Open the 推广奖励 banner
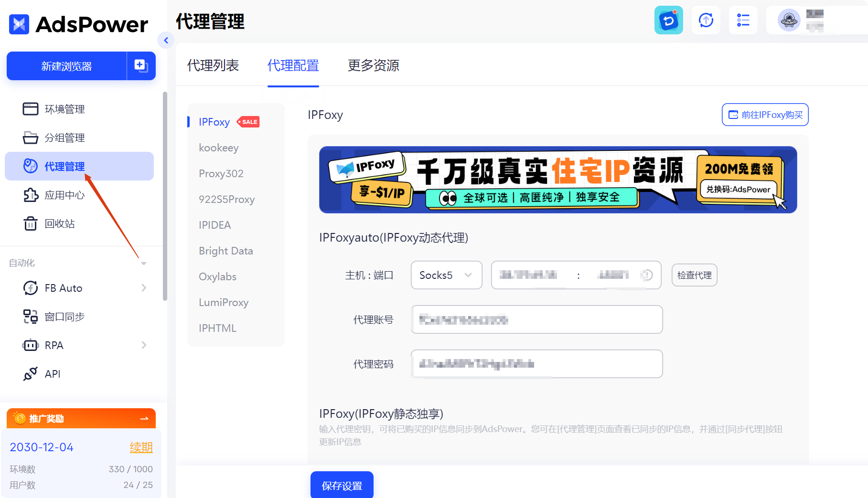Screen dimensions: 868x498 pyautogui.click(x=81, y=418)
